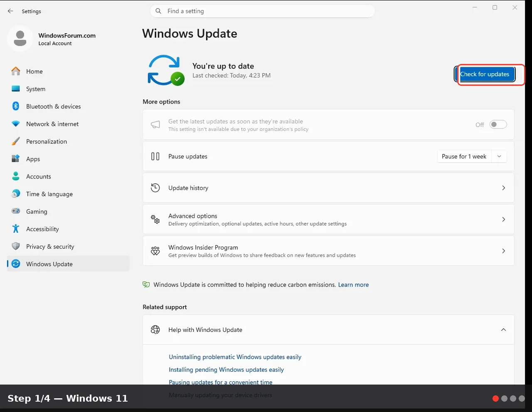Screen dimensions: 532x412
Task: Click the Privacy & security shield icon
Action: [16, 246]
